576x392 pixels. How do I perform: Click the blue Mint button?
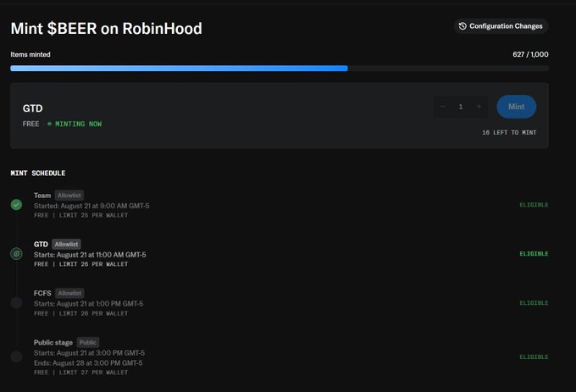[516, 107]
